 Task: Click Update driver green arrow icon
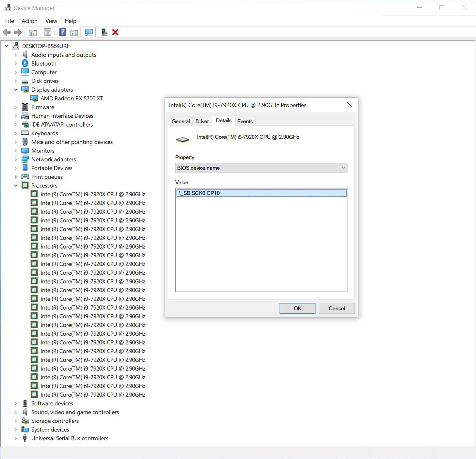104,32
